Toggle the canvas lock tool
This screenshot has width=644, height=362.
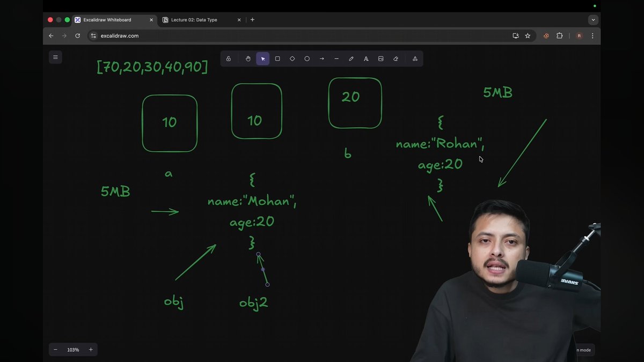pyautogui.click(x=229, y=58)
